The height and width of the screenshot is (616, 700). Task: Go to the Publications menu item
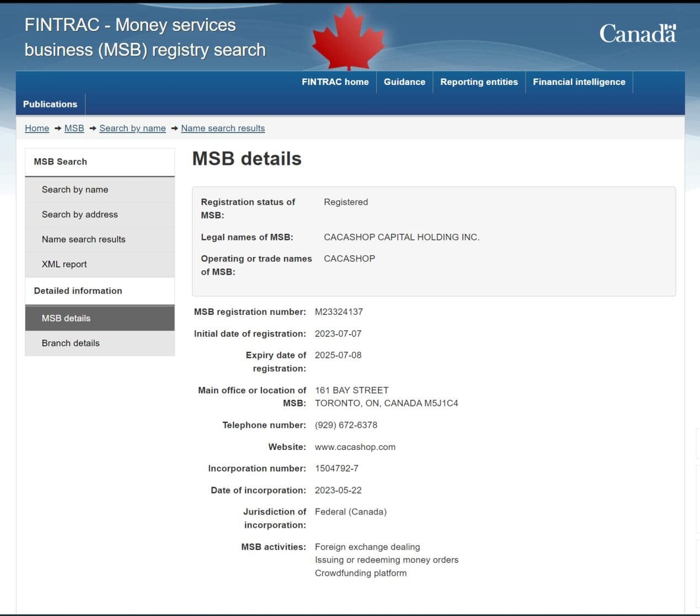point(50,104)
